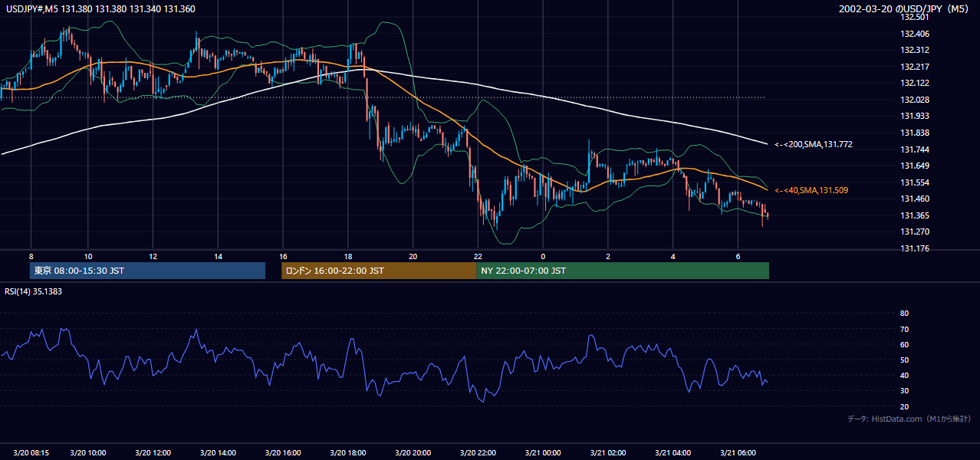Viewport: 980px width, 460px height.
Task: Click hour label 10 below the price chart
Action: (x=88, y=256)
